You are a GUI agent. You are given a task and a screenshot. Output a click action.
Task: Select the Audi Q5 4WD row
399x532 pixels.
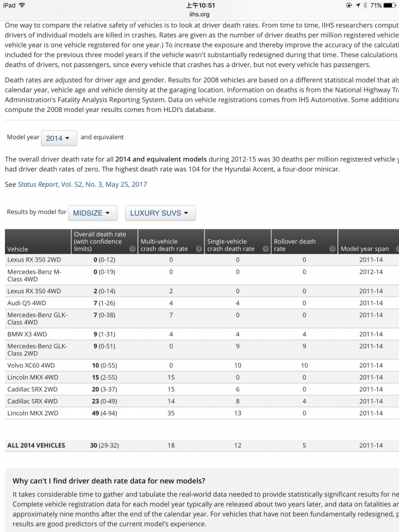coord(202,303)
